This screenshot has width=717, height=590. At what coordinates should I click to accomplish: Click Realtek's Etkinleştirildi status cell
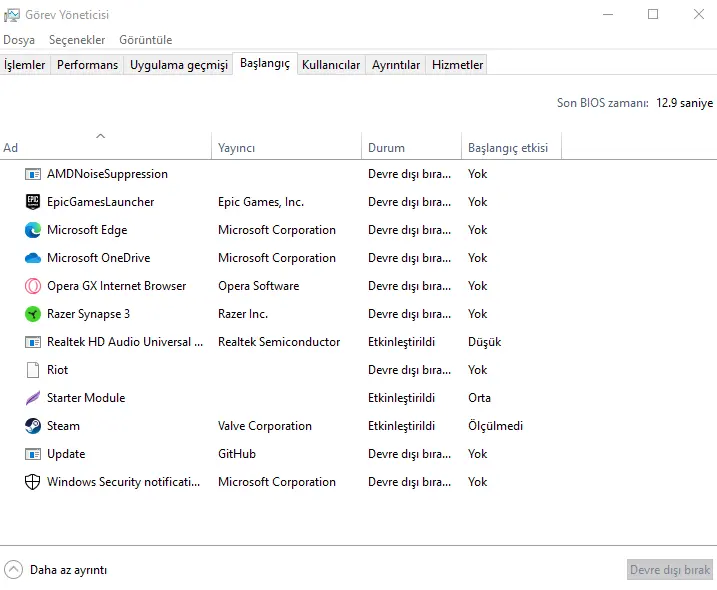click(x=401, y=342)
